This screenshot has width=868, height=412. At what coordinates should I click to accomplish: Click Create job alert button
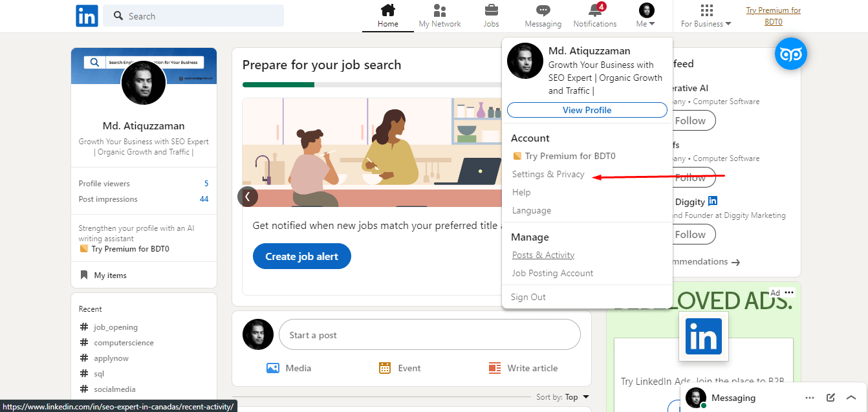301,256
